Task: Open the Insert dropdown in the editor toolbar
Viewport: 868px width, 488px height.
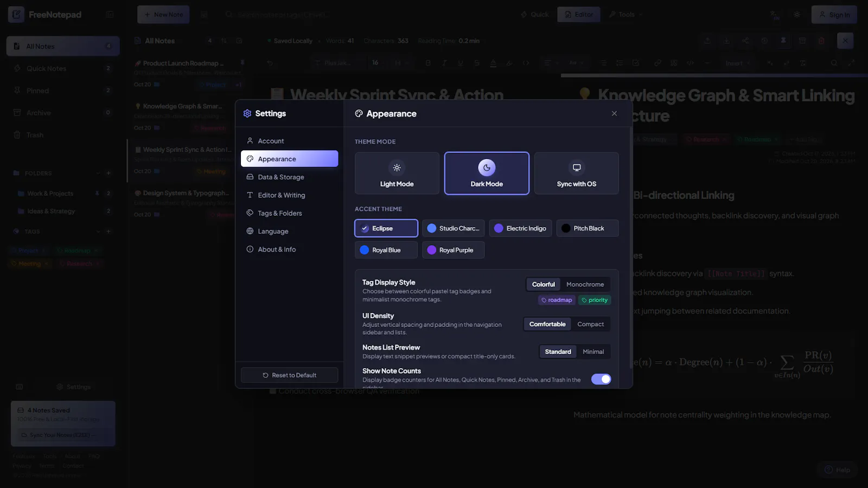Action: (x=738, y=63)
